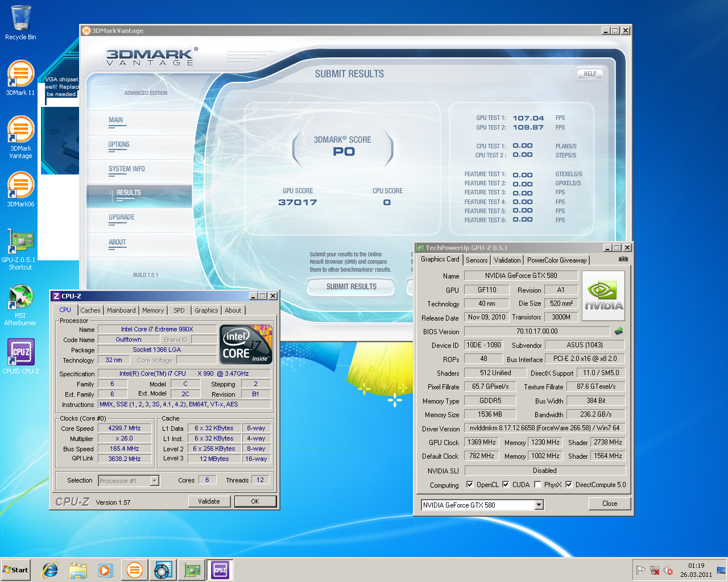Open the PowerColor Giveaway tab in GPU-Z
728x582 pixels.
tap(557, 260)
